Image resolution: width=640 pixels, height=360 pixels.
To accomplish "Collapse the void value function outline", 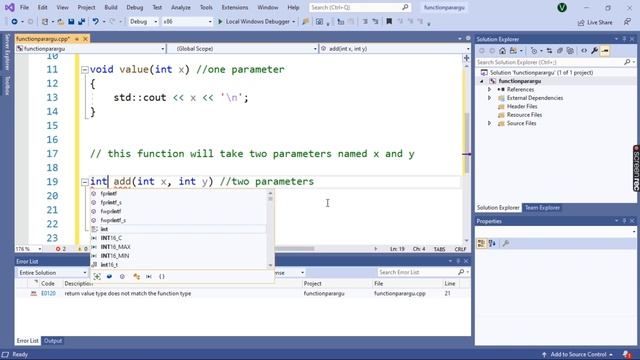I will pos(84,70).
